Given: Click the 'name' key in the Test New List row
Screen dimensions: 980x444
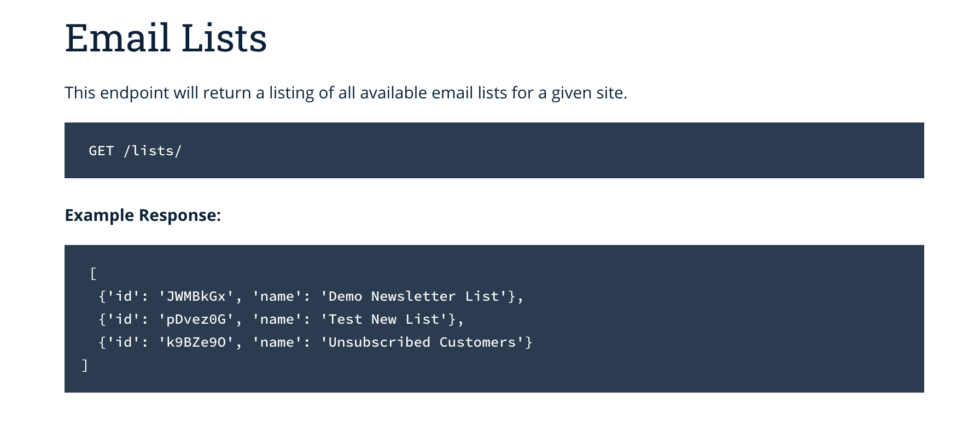Looking at the screenshot, I should point(277,319).
